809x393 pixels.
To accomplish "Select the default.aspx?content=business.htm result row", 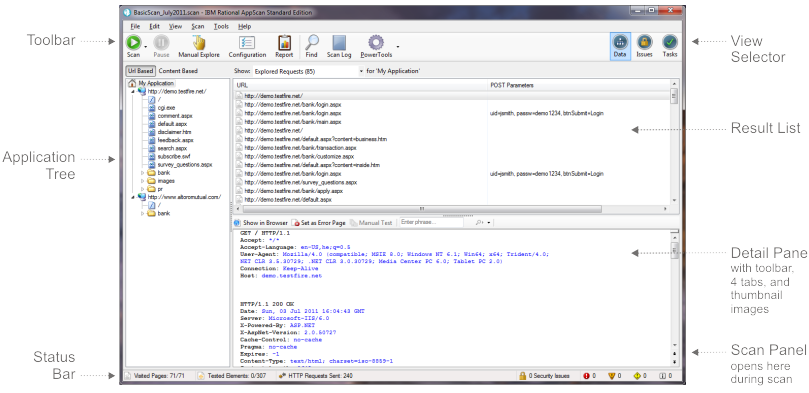I will pyautogui.click(x=452, y=139).
